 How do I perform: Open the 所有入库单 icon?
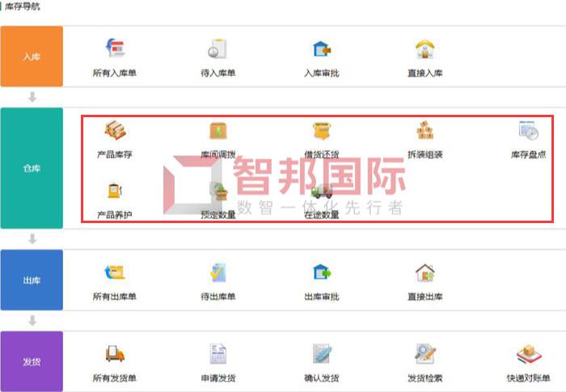(x=115, y=48)
